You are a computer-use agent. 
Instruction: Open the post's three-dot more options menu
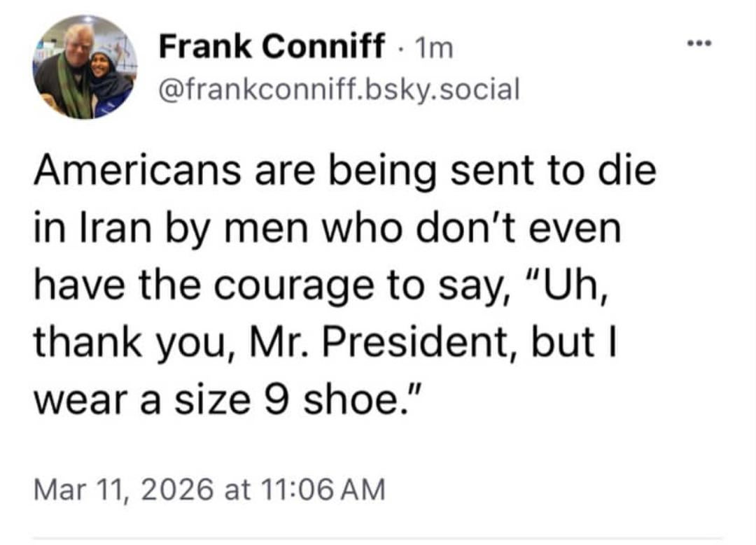699,44
